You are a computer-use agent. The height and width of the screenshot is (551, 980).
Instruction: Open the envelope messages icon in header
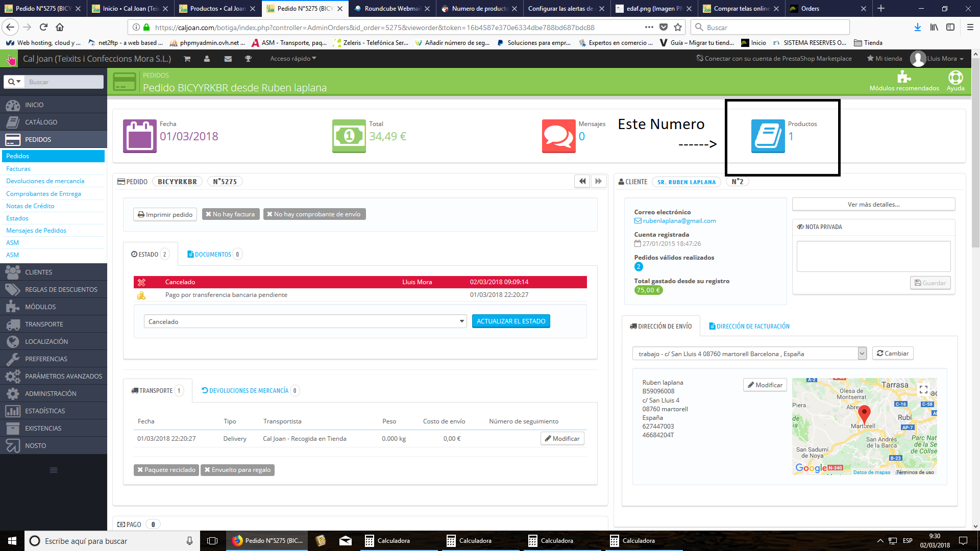(228, 59)
